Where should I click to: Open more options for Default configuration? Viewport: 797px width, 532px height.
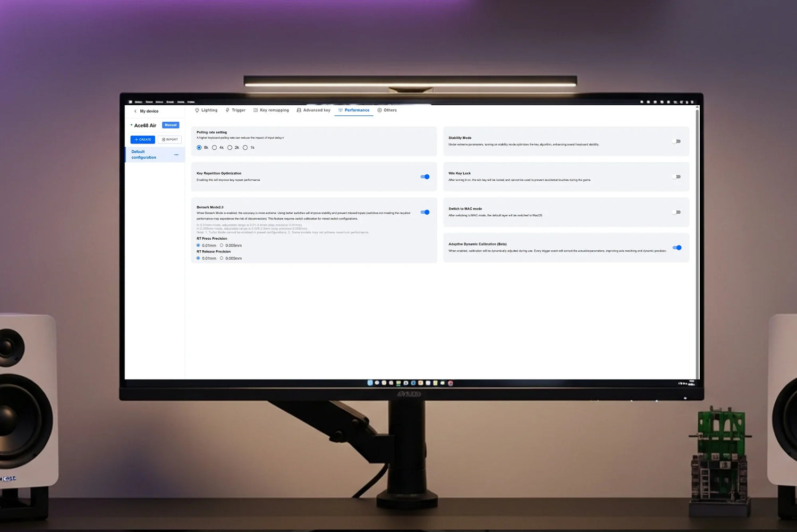click(176, 155)
